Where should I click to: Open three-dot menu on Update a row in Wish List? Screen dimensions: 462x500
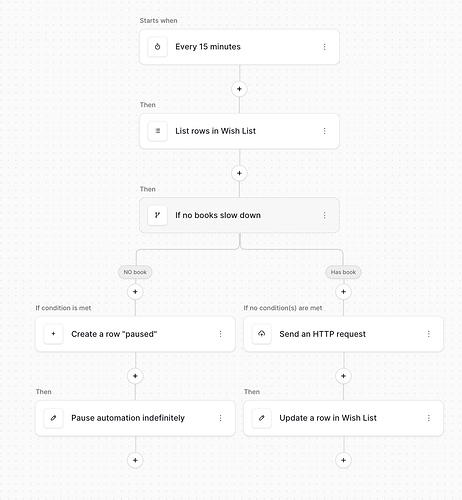coord(429,418)
